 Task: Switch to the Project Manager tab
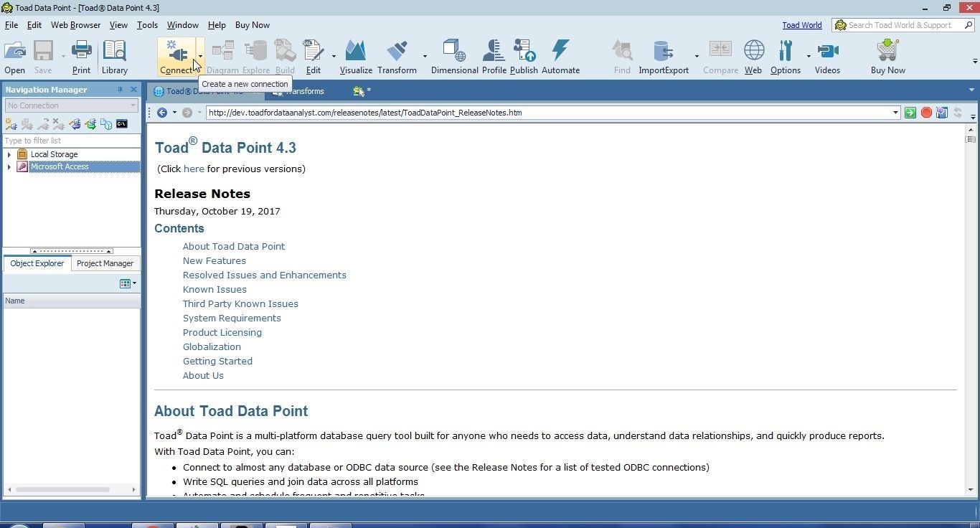tap(105, 263)
